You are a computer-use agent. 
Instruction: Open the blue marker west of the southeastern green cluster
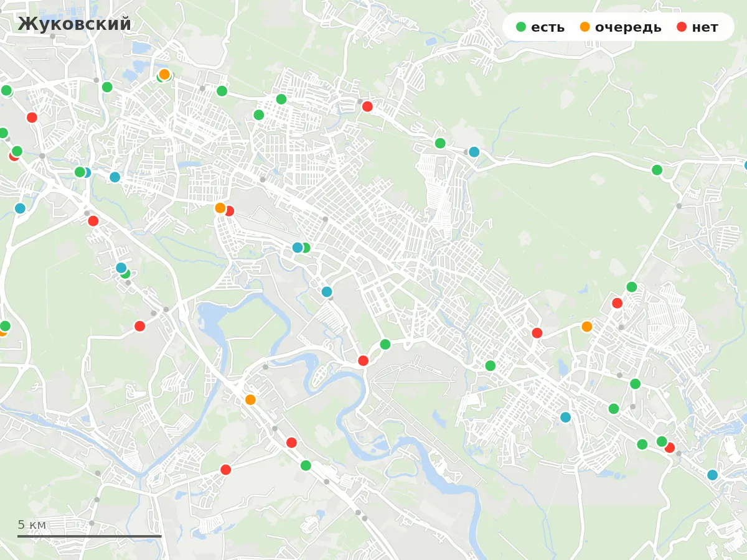(565, 418)
